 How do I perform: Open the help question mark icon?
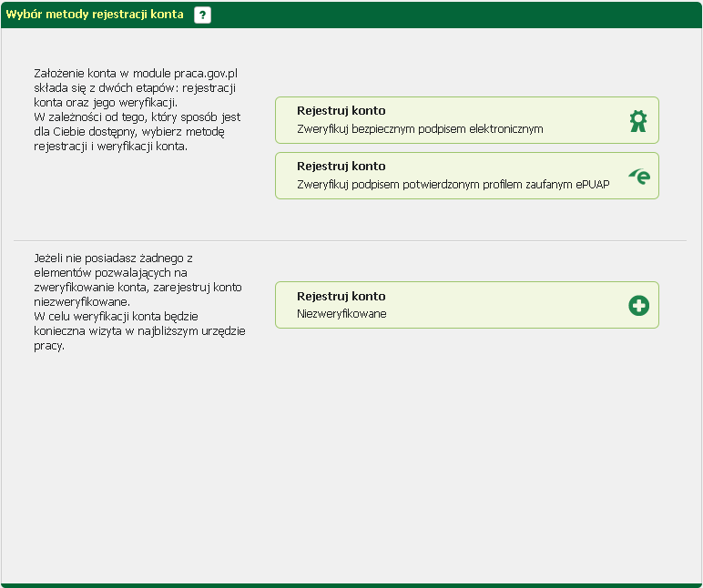202,15
